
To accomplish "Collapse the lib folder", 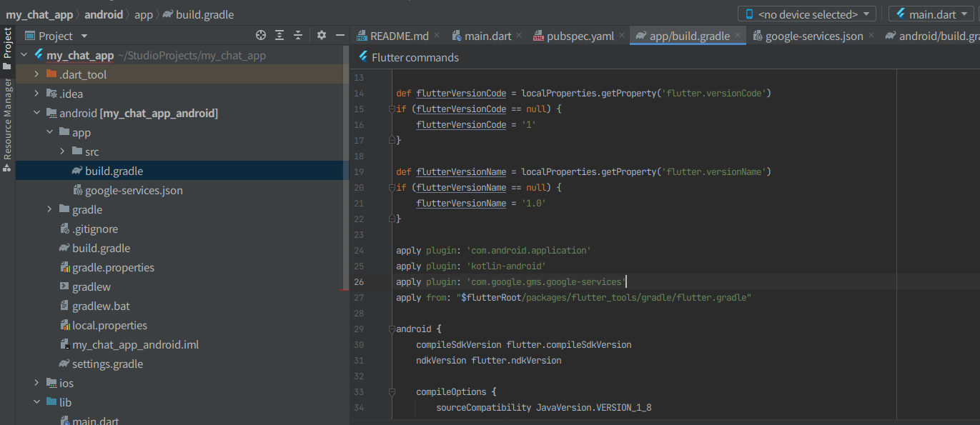I will pos(37,402).
